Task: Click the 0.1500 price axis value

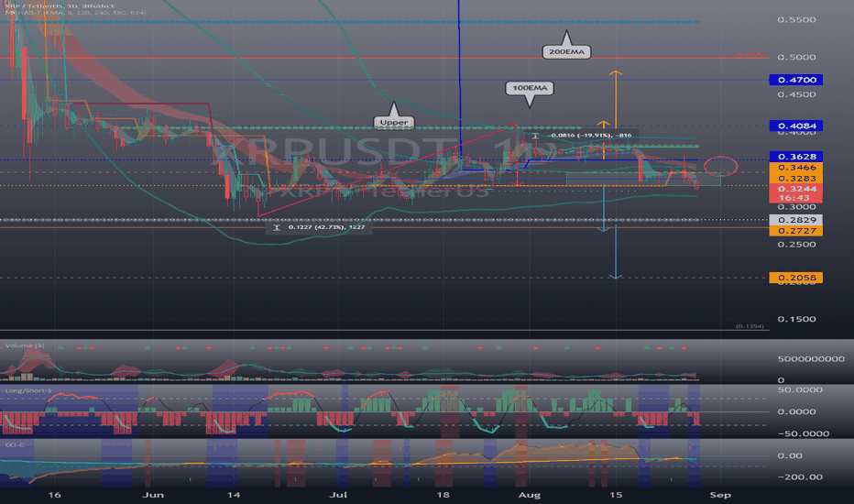Action: click(796, 319)
